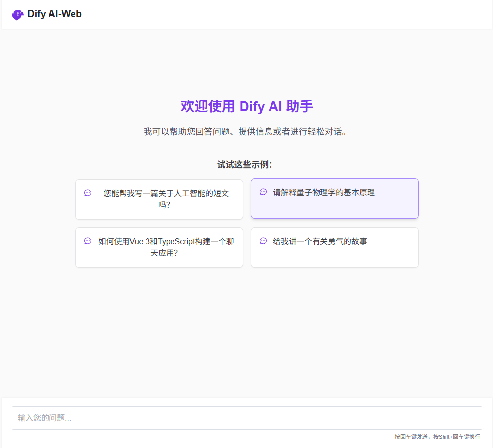Click the 按回车键发送 hint text
This screenshot has height=448, width=493.
pos(437,437)
